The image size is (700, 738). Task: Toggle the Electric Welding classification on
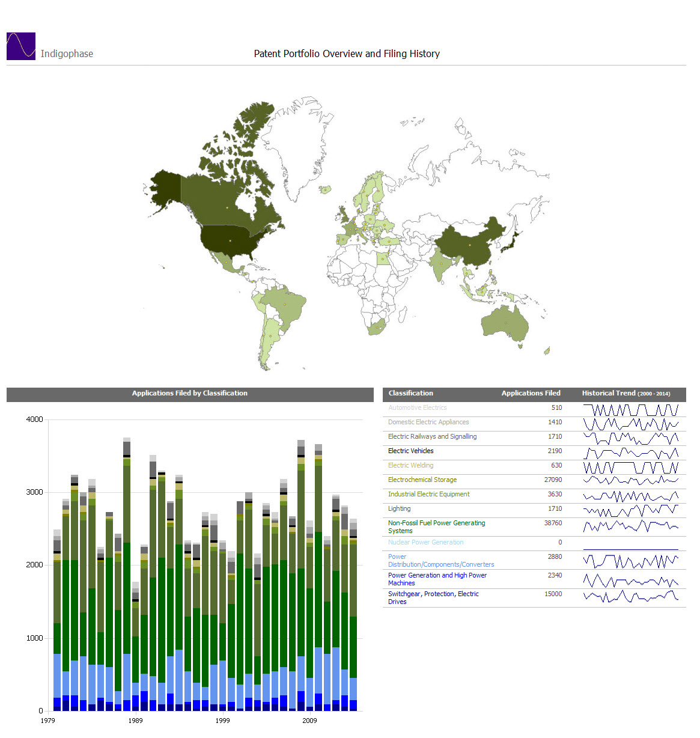pyautogui.click(x=410, y=465)
